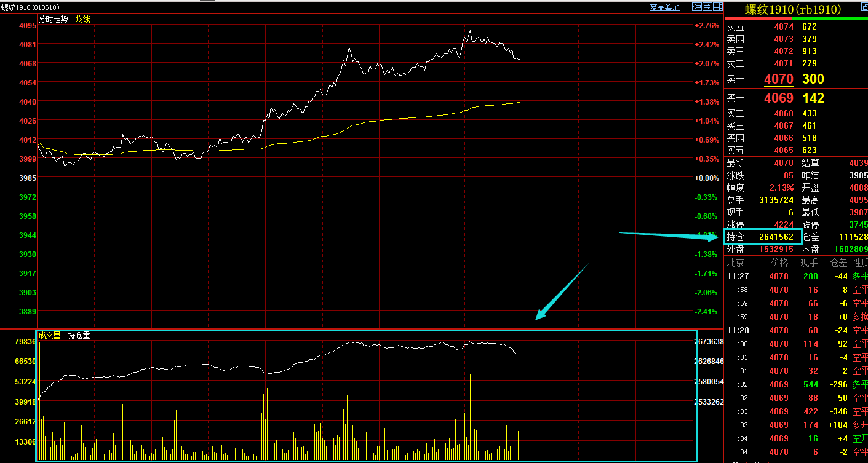The image size is (868, 463).
Task: Select the 卖二 4071 order row
Action: pos(796,63)
